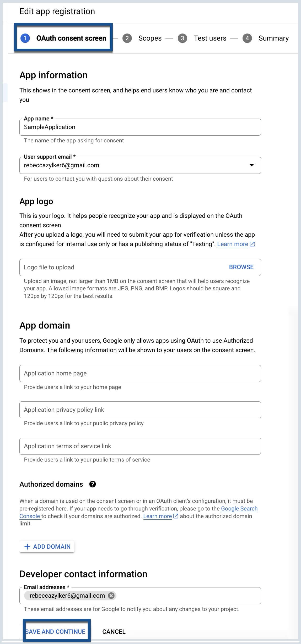Go to the Summary step label
The image size is (301, 644).
273,38
